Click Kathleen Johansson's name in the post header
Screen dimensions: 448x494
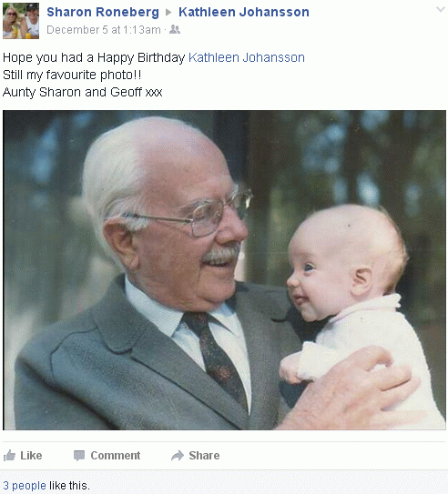pyautogui.click(x=244, y=12)
